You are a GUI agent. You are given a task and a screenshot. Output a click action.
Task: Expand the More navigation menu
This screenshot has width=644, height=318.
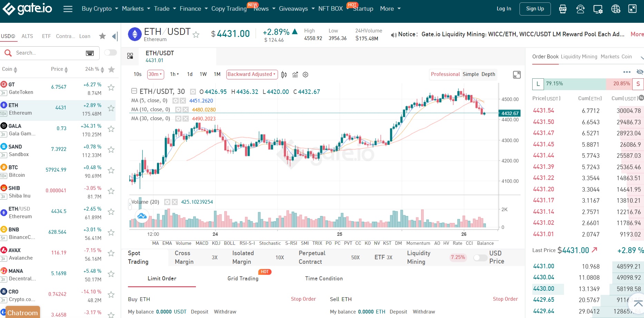click(x=390, y=9)
